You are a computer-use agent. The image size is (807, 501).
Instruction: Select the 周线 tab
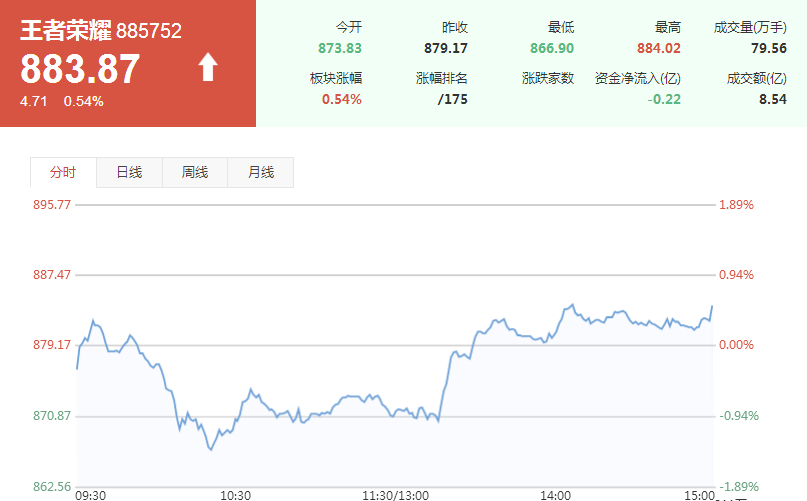[x=195, y=172]
